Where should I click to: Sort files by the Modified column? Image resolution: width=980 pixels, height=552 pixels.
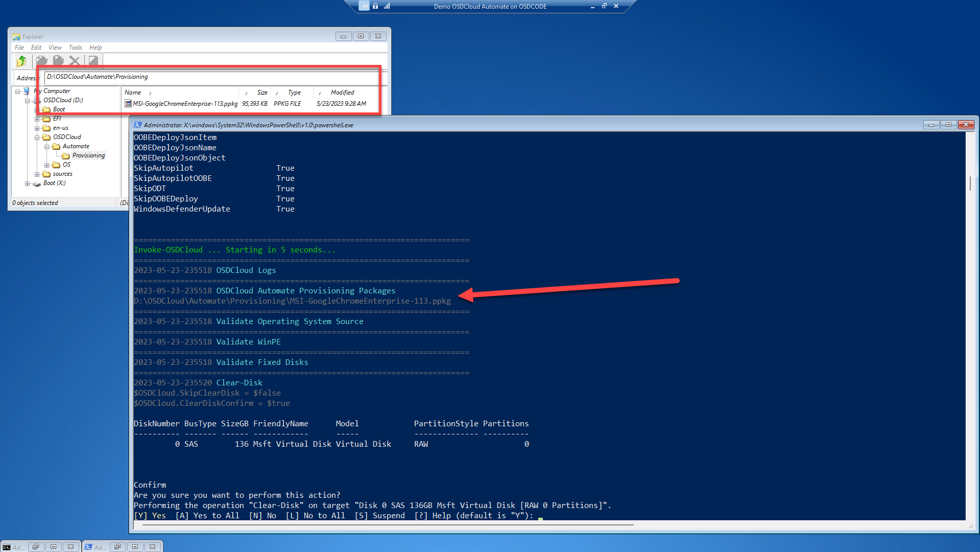342,93
